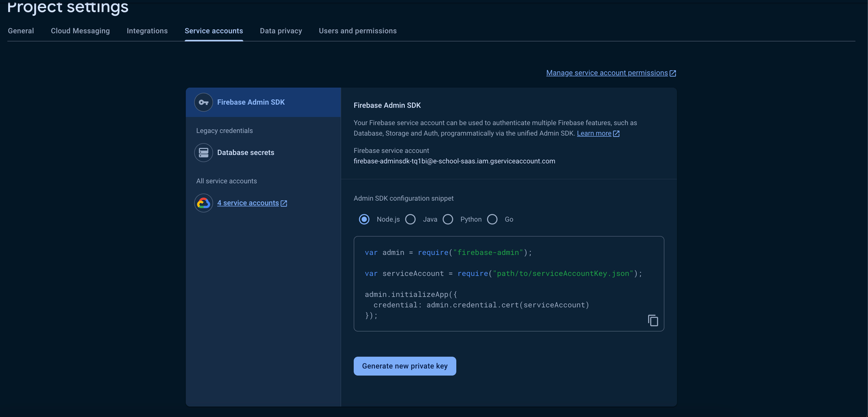The image size is (868, 417).
Task: Pick the Go radio option
Action: click(492, 219)
